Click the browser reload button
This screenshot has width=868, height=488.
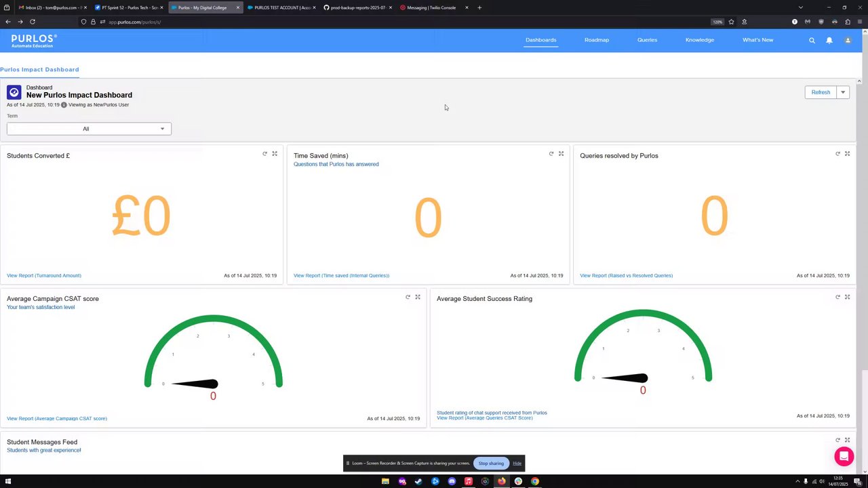click(32, 22)
